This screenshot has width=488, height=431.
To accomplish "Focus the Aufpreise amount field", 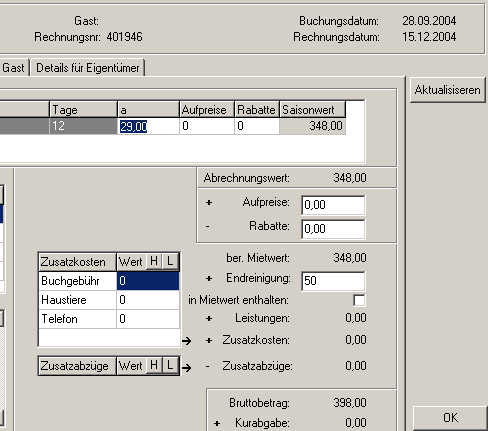I will point(333,205).
